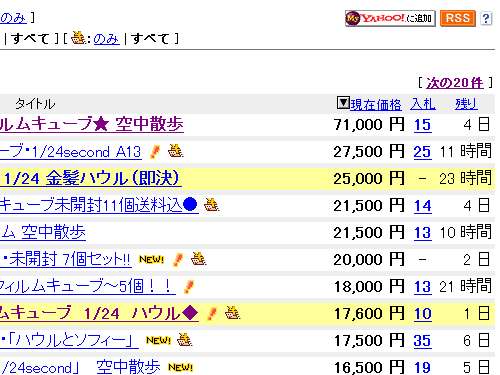Click pencil icon on 7個セット row
Screen dimensions: 500x375
pyautogui.click(x=178, y=260)
